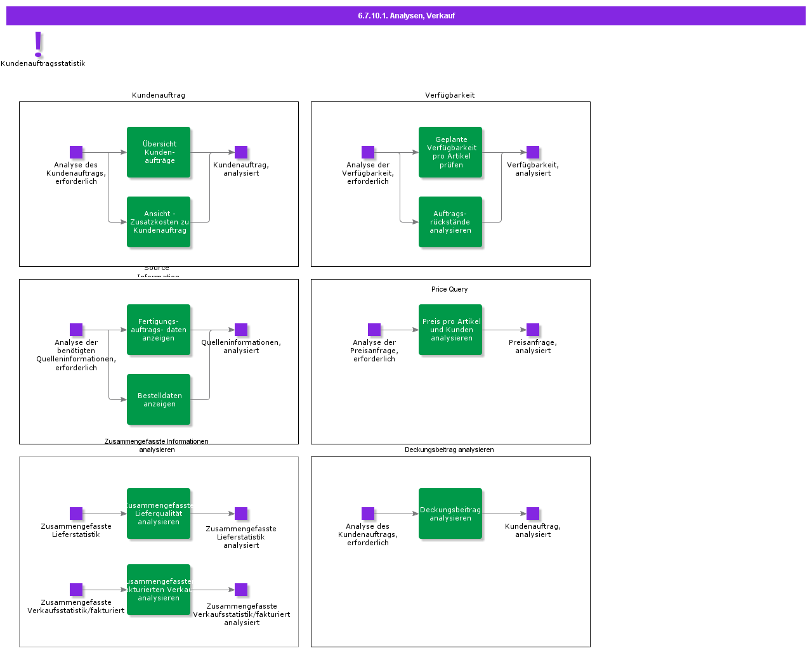Click the Kundenauftragsstatistik exclamation mark icon
The width and height of the screenshot is (812, 653).
click(x=38, y=44)
